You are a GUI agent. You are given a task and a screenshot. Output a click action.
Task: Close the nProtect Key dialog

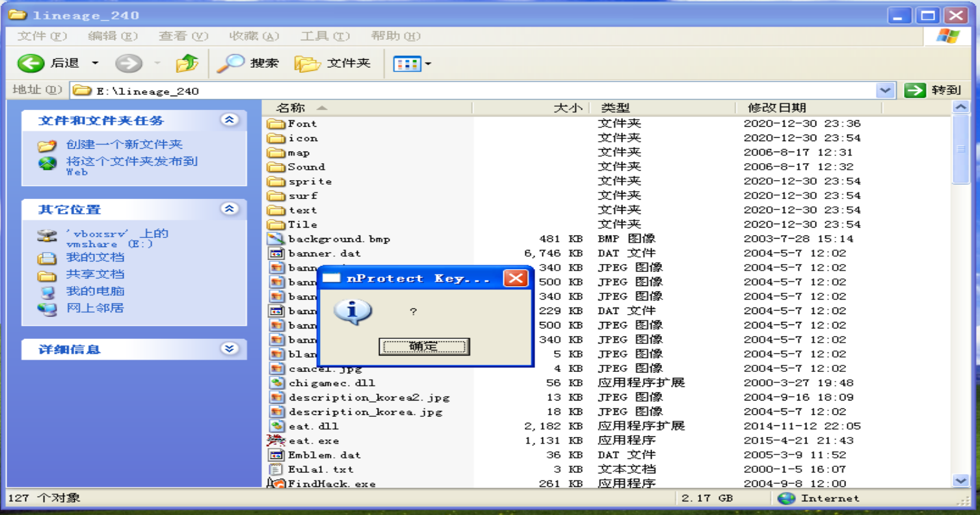(515, 278)
